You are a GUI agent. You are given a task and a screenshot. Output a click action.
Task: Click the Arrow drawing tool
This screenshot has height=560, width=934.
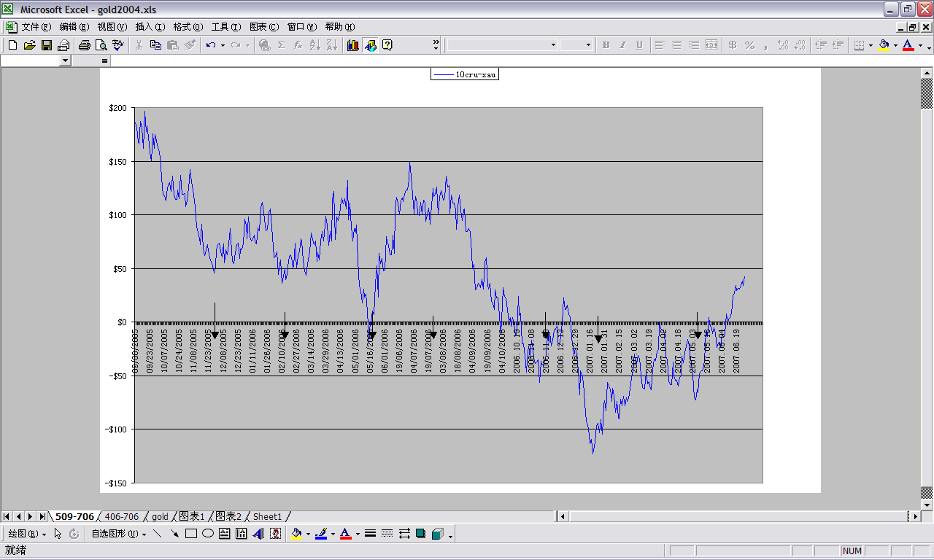tap(174, 534)
